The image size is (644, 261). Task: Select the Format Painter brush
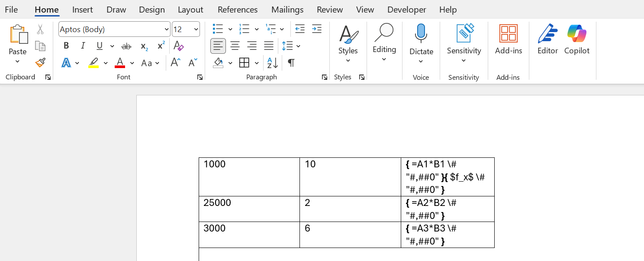(x=40, y=63)
